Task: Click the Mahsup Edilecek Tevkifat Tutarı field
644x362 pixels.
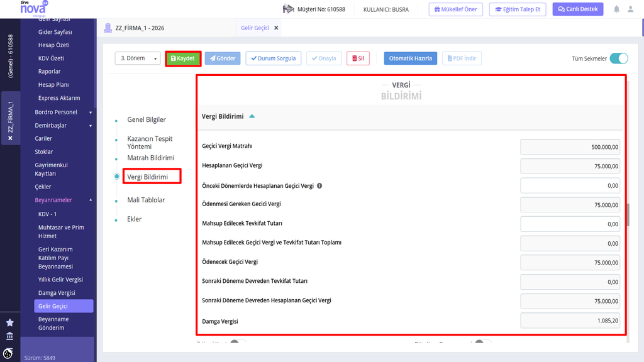Action: (570, 224)
